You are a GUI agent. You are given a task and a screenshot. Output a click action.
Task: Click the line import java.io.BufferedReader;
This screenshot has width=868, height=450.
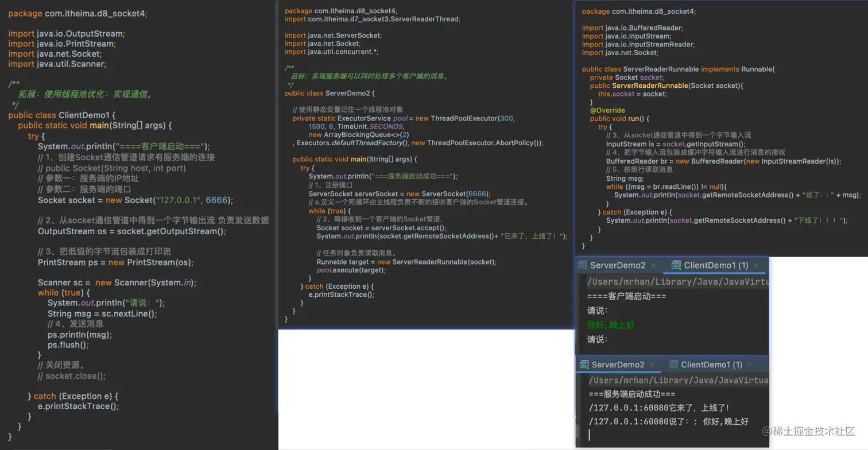pyautogui.click(x=633, y=28)
